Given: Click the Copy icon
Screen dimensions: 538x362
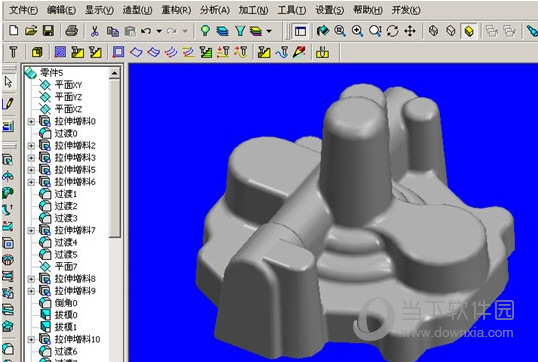Looking at the screenshot, I should click(113, 31).
